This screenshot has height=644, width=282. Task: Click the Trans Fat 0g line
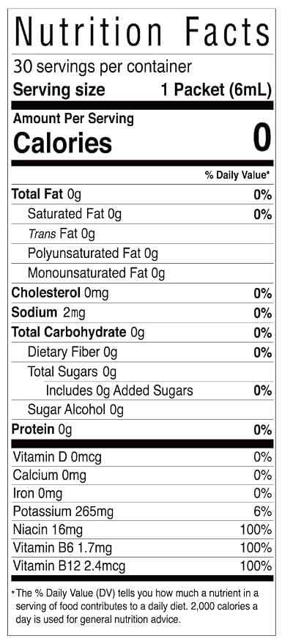coord(62,234)
